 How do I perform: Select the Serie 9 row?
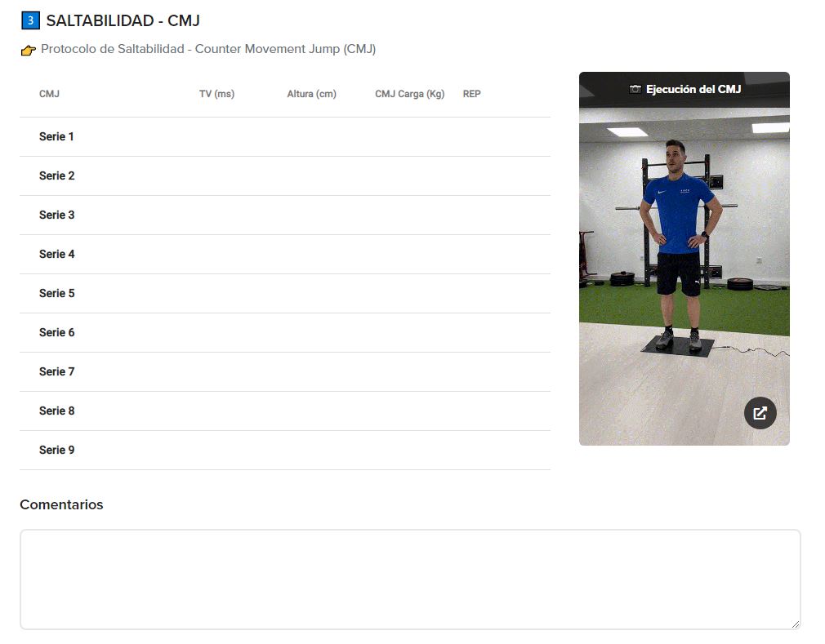point(285,450)
